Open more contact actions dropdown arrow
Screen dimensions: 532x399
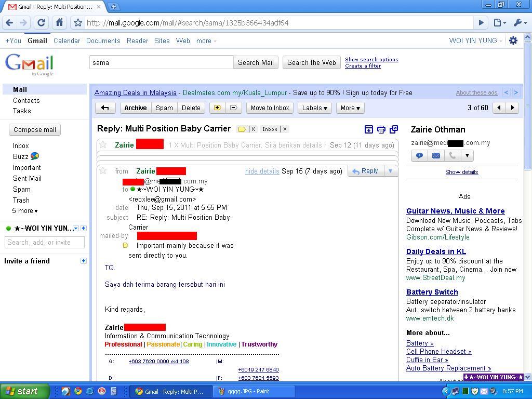467,156
